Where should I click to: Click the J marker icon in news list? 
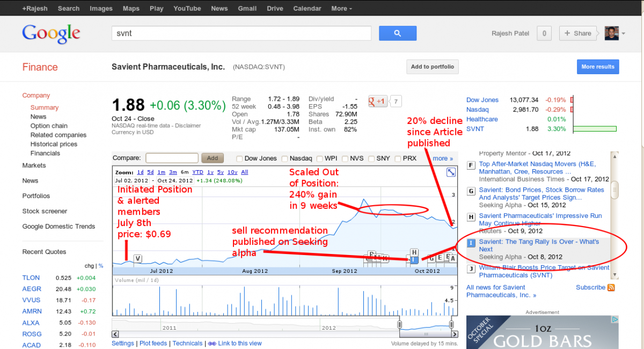pyautogui.click(x=471, y=268)
